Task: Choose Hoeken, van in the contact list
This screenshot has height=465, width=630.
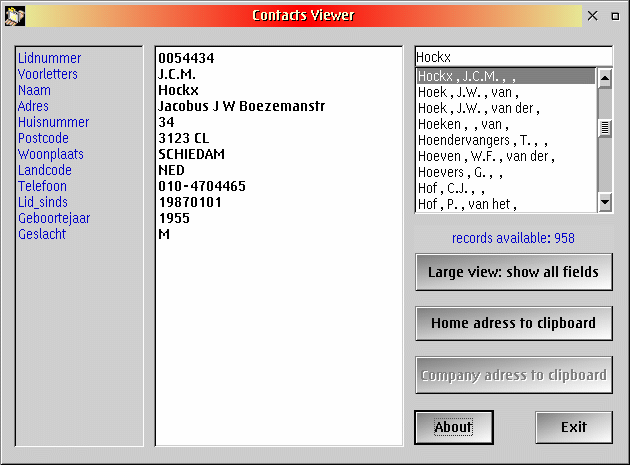Action: pos(505,124)
